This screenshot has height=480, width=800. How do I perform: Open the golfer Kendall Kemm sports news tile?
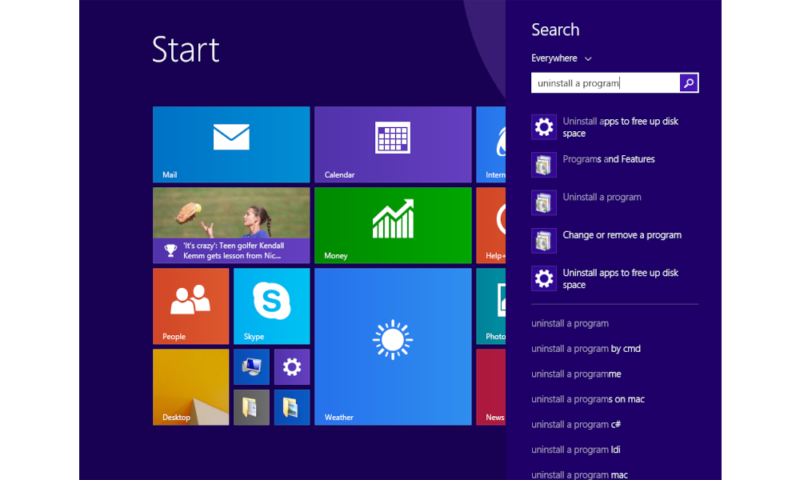231,225
